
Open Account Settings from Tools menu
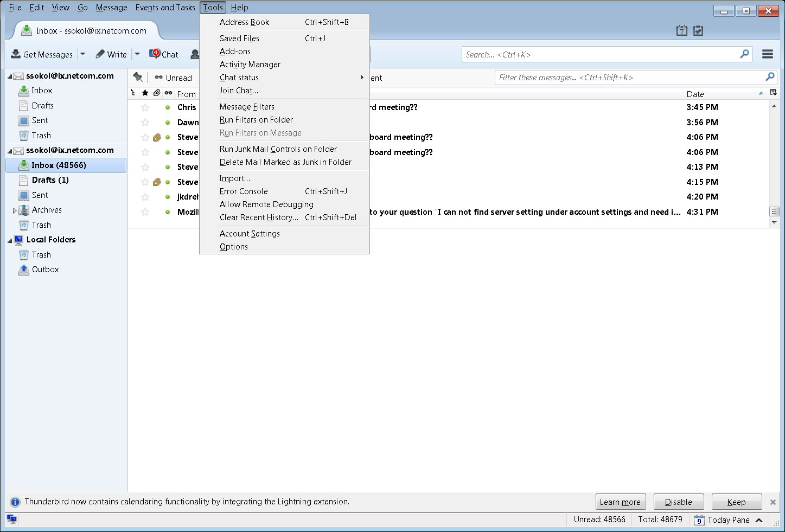[x=284, y=234]
